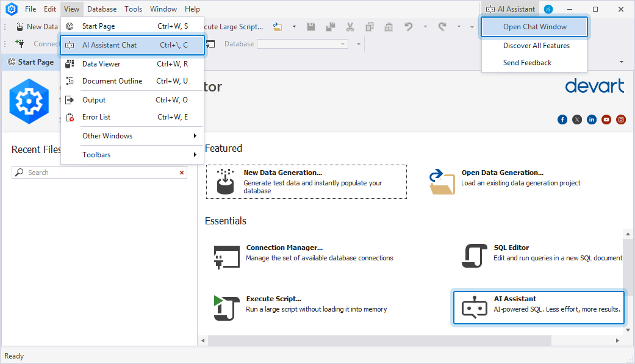This screenshot has width=635, height=364.
Task: Click the Cut scissors icon
Action: 350,27
